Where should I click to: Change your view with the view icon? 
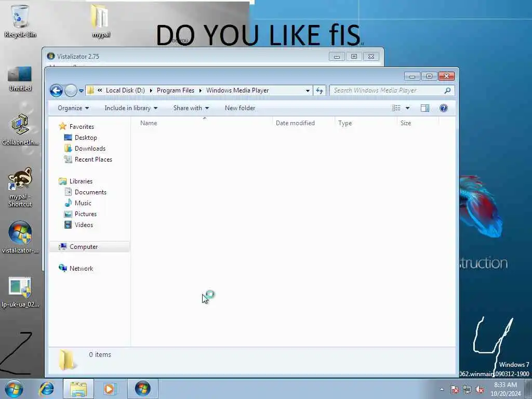coord(396,108)
